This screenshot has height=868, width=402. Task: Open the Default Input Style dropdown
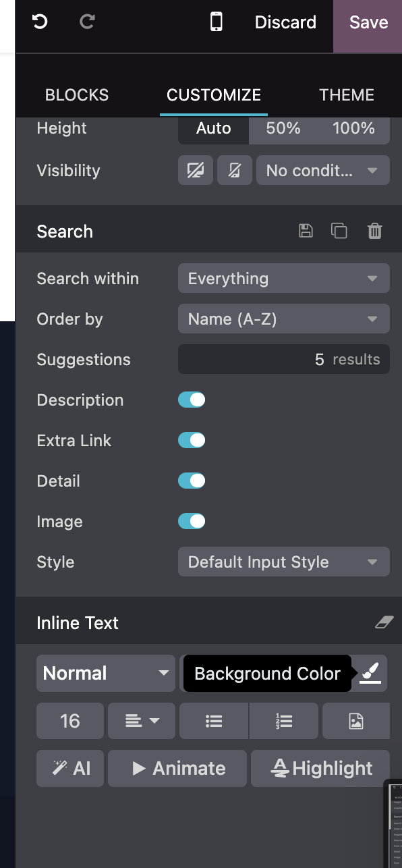tap(284, 562)
